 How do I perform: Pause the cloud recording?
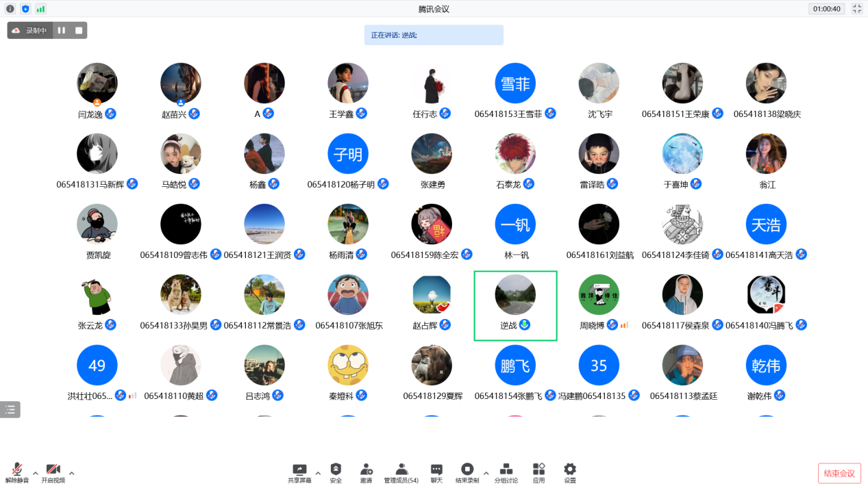tap(62, 31)
